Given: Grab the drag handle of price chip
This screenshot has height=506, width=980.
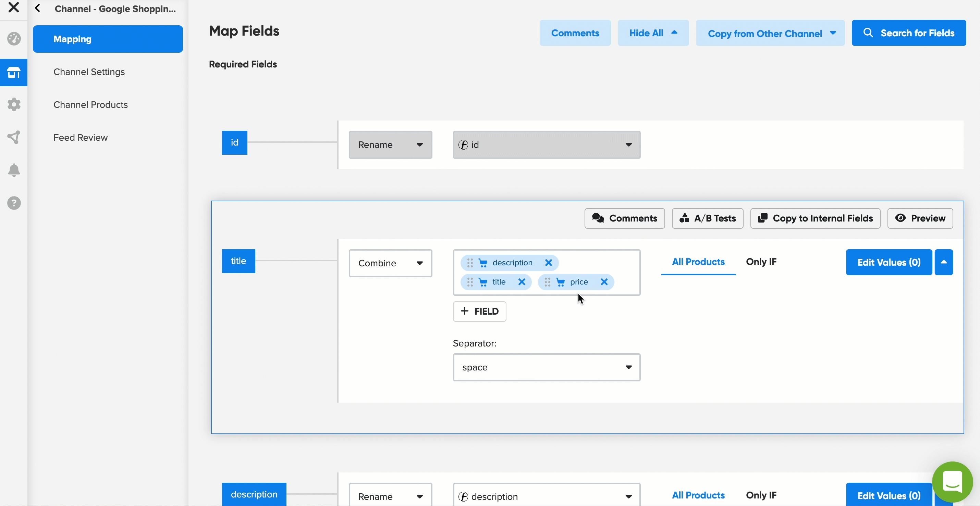Looking at the screenshot, I should 548,282.
